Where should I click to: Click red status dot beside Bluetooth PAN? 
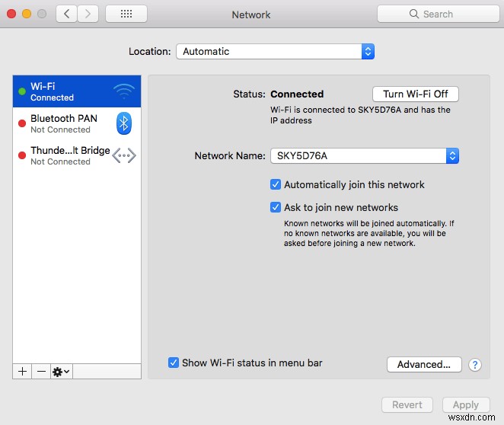pyautogui.click(x=22, y=123)
